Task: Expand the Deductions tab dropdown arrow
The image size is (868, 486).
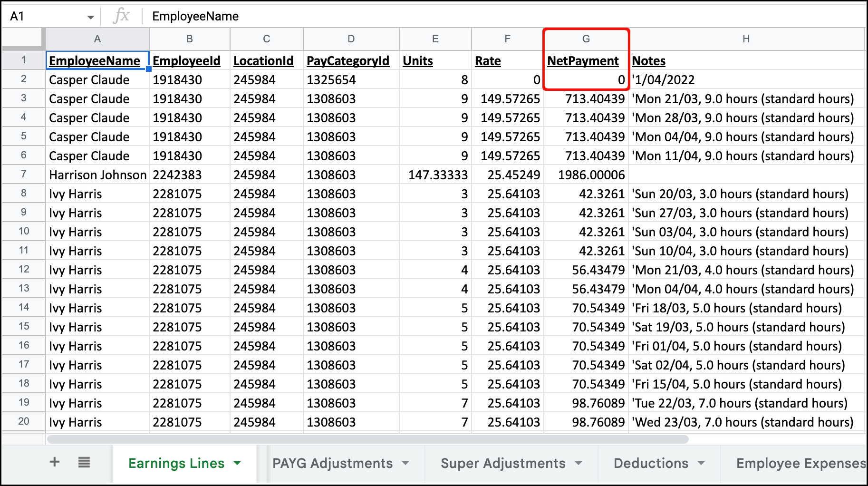Action: pyautogui.click(x=701, y=463)
